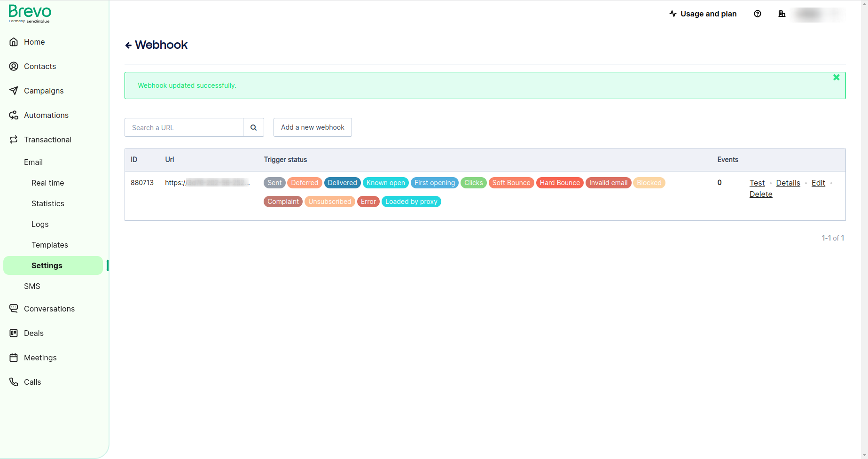Image resolution: width=868 pixels, height=459 pixels.
Task: Click the webhook URL cell
Action: [207, 183]
